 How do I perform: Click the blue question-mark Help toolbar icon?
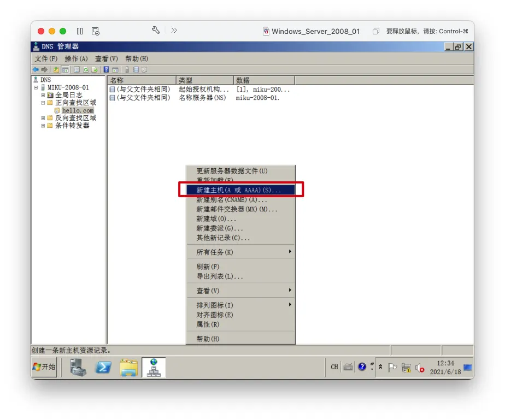click(106, 69)
